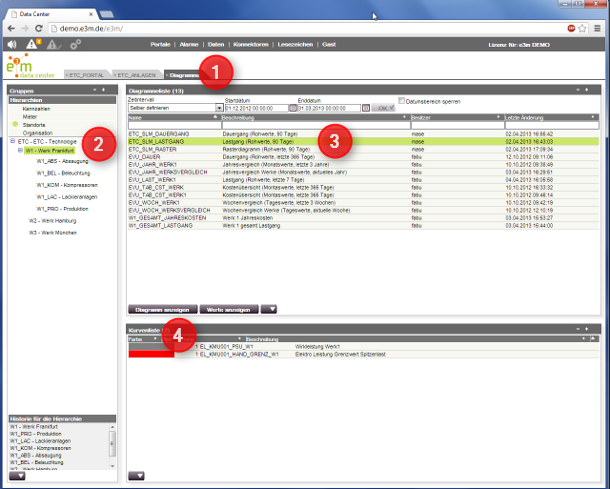Click the speaker sound icon in the toolbar
The width and height of the screenshot is (610, 489).
[x=12, y=44]
